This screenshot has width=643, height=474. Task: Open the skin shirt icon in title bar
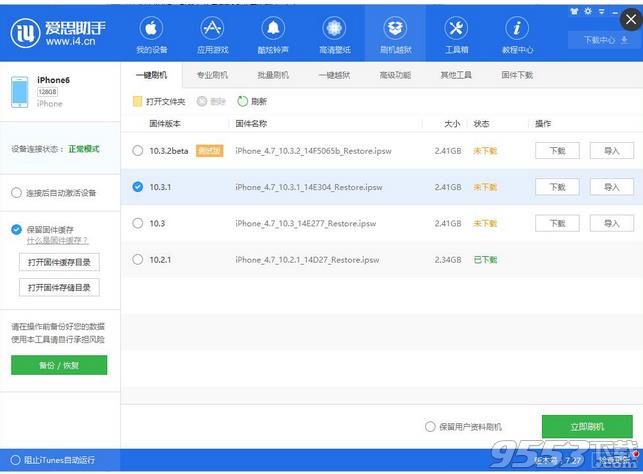574,11
